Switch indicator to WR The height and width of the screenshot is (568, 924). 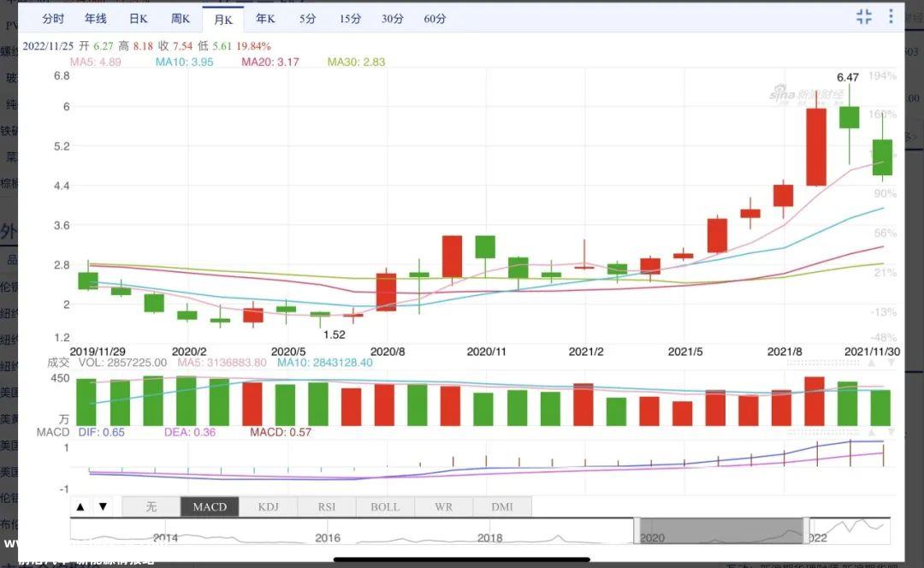pos(444,506)
